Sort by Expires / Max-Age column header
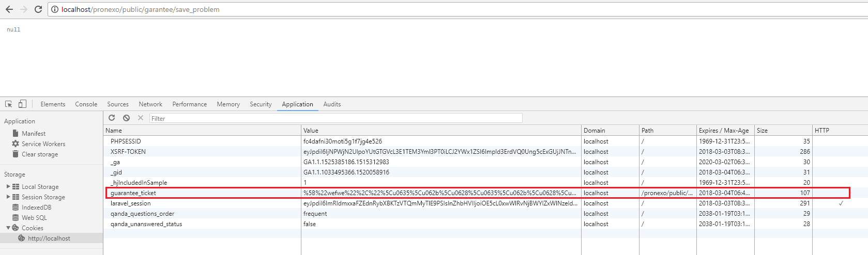The width and height of the screenshot is (868, 255). coord(725,131)
